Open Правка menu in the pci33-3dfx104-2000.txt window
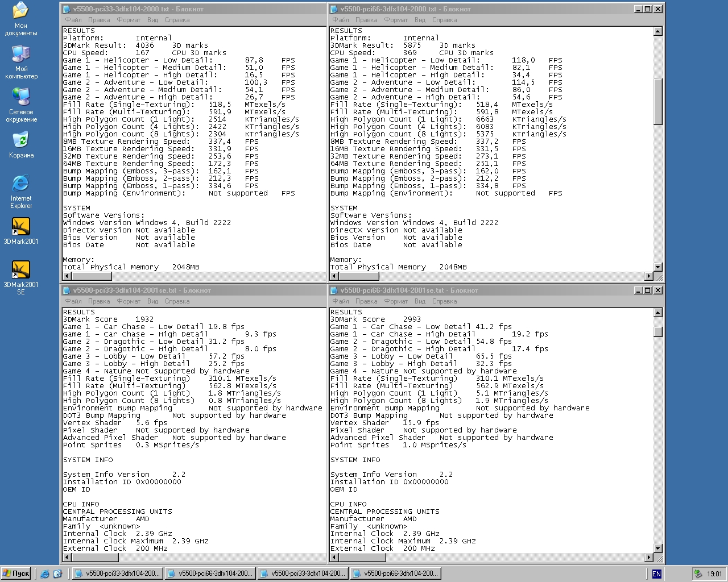 point(99,20)
